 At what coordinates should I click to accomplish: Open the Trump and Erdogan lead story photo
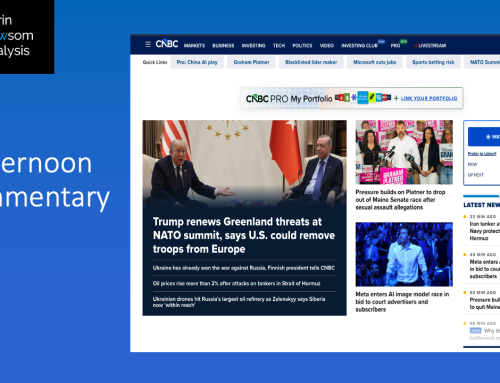pyautogui.click(x=244, y=164)
